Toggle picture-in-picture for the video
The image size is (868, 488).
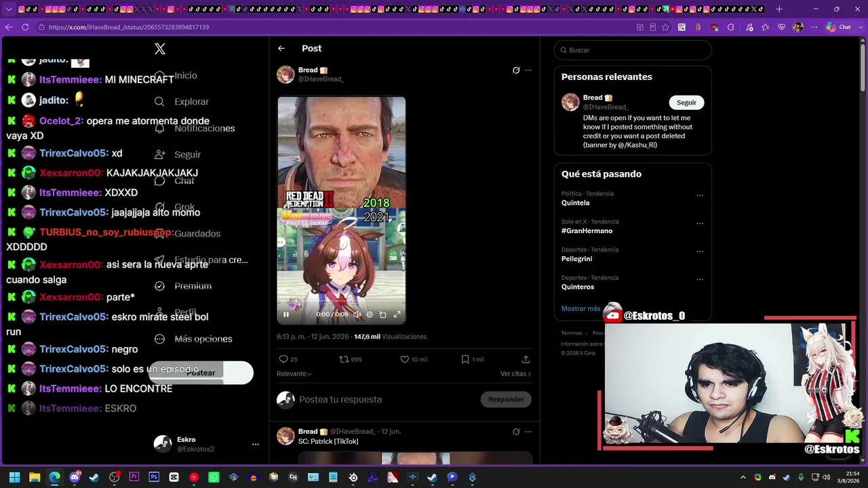click(x=383, y=314)
